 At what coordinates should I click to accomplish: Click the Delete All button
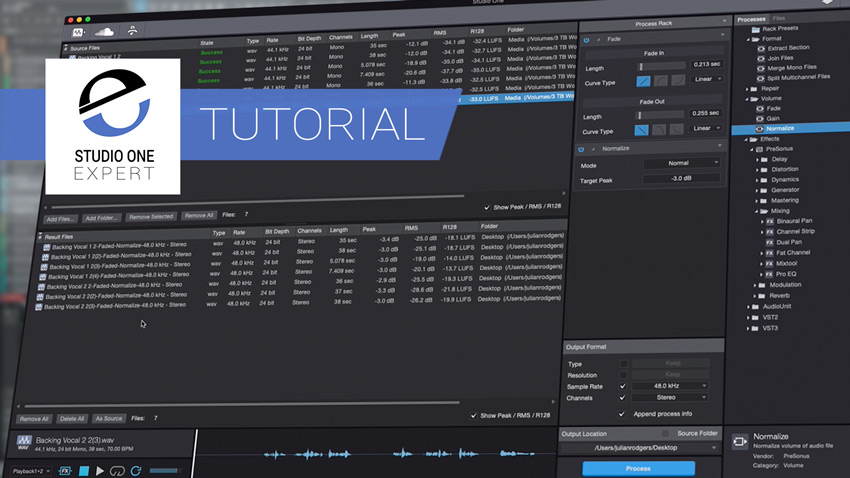click(72, 419)
